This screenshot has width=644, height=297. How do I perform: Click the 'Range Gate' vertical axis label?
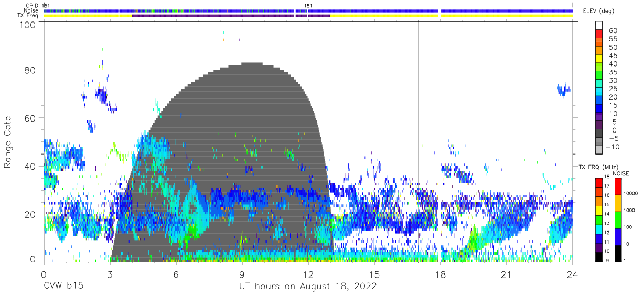pyautogui.click(x=8, y=142)
